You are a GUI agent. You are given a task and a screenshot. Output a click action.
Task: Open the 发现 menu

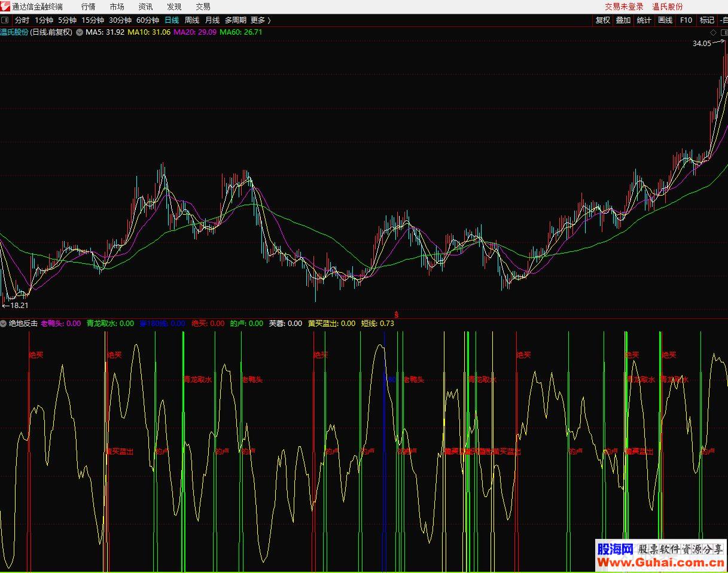174,7
